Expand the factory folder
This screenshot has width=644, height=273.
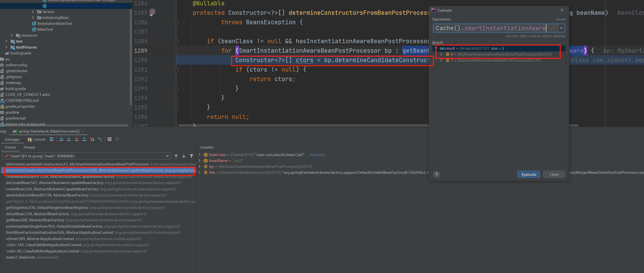(x=33, y=12)
